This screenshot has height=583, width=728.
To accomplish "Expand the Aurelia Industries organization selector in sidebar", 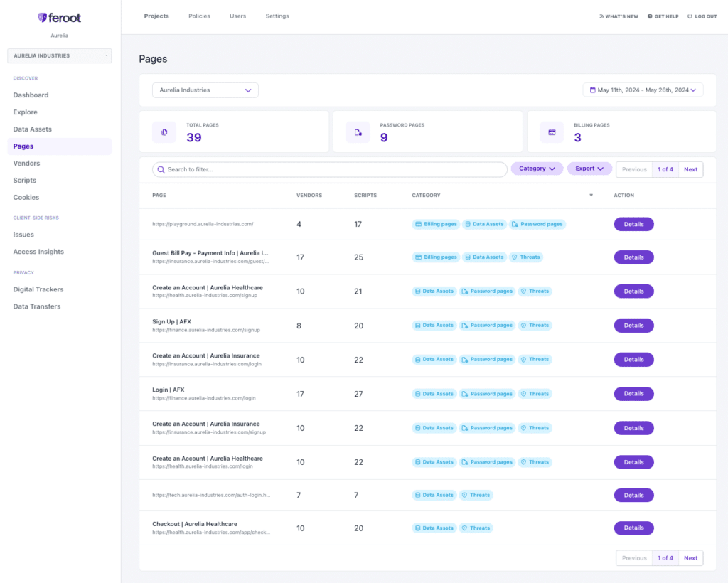I will [x=59, y=55].
